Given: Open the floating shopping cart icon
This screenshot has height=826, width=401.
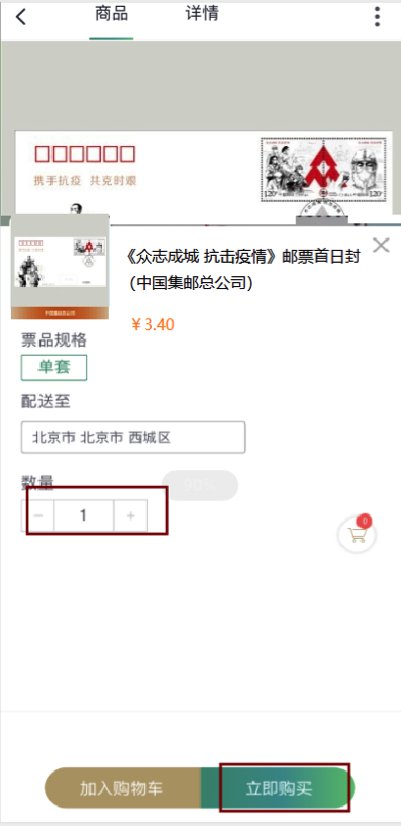Looking at the screenshot, I should (357, 535).
